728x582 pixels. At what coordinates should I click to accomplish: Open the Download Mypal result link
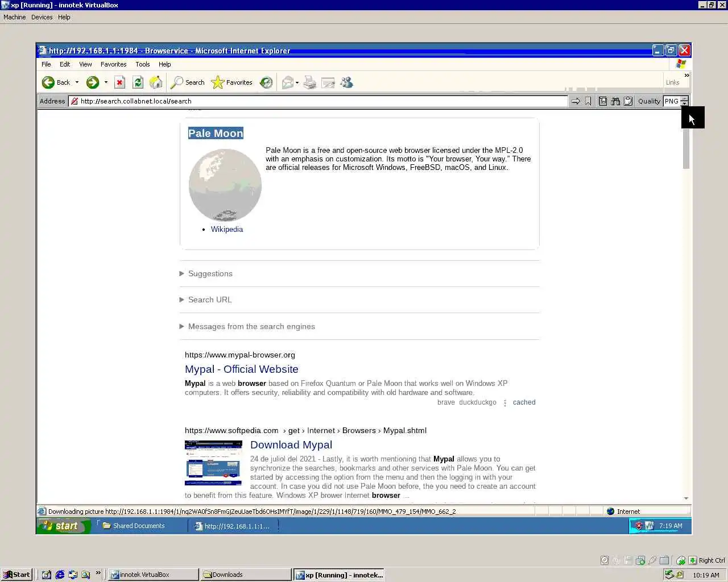291,444
